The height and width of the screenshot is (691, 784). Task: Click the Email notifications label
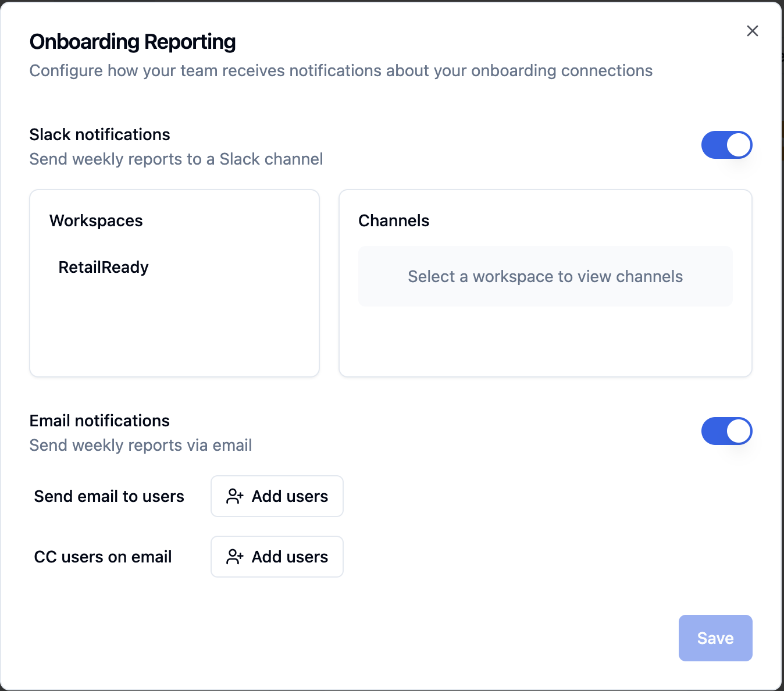pos(99,421)
